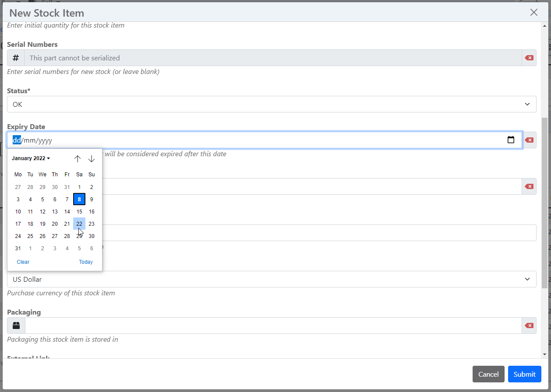
Task: Go to next month with down arrow
Action: click(x=92, y=158)
